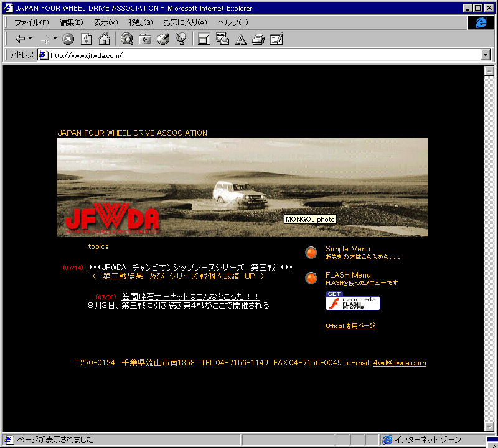Open the Favorites folder toolbar icon
The height and width of the screenshot is (448, 498).
tap(145, 39)
